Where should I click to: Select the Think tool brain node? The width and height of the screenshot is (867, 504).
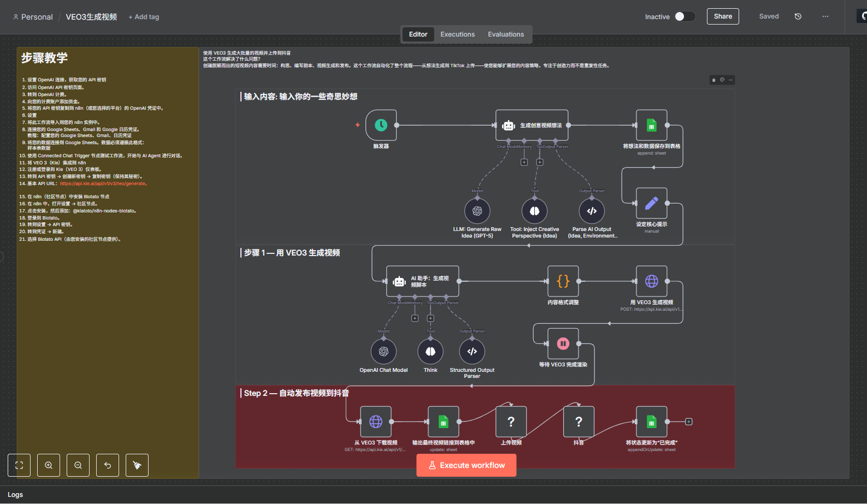430,352
